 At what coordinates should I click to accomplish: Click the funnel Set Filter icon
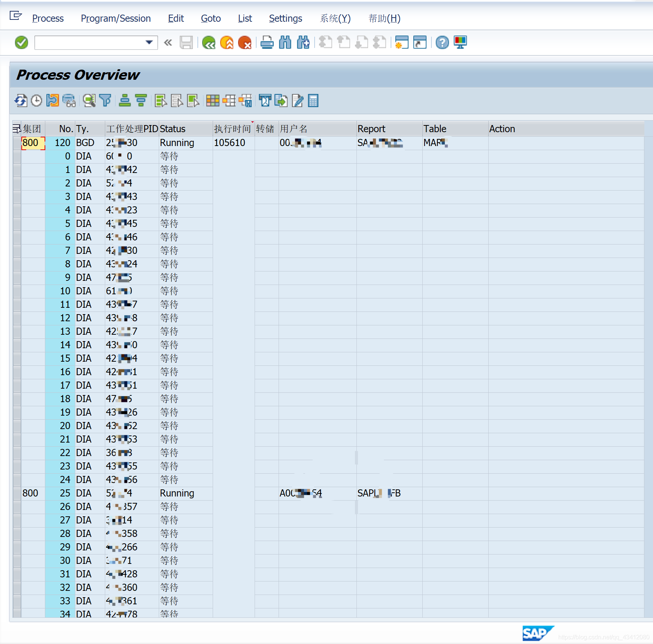[x=106, y=101]
